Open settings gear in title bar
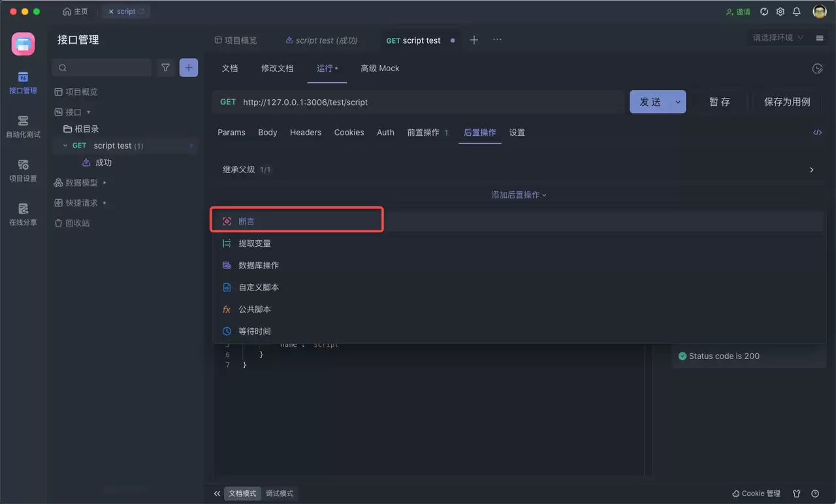Image resolution: width=836 pixels, height=504 pixels. coord(780,12)
